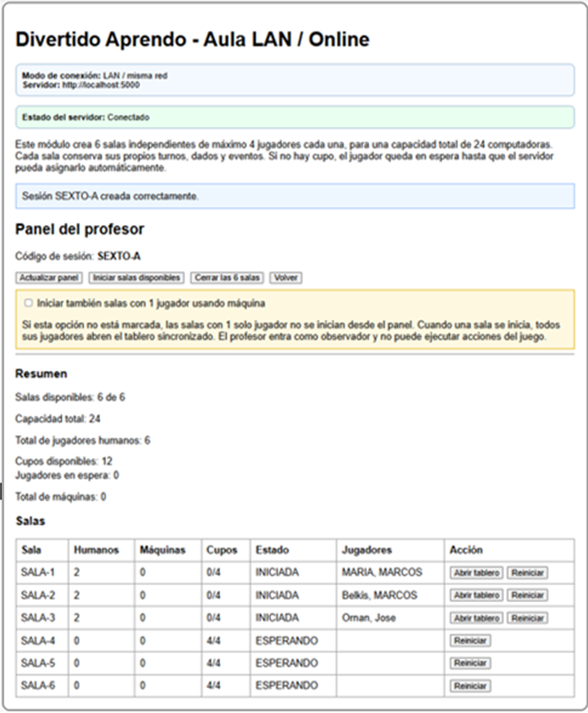This screenshot has width=588, height=713.
Task: Restart SALA-6 with Reiniciar
Action: [470, 686]
